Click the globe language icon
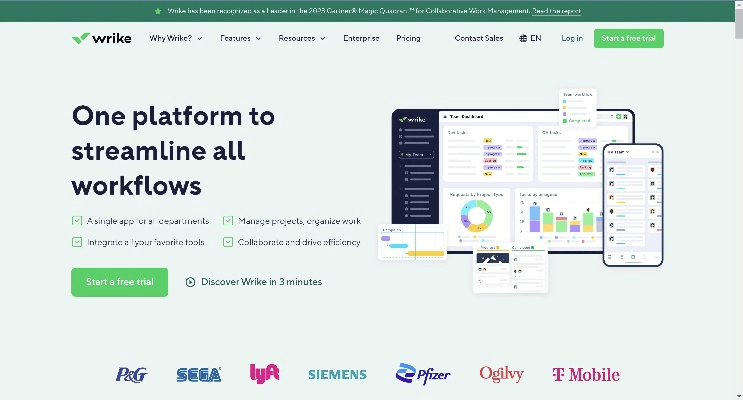Viewport: 743px width, 400px height. click(524, 38)
